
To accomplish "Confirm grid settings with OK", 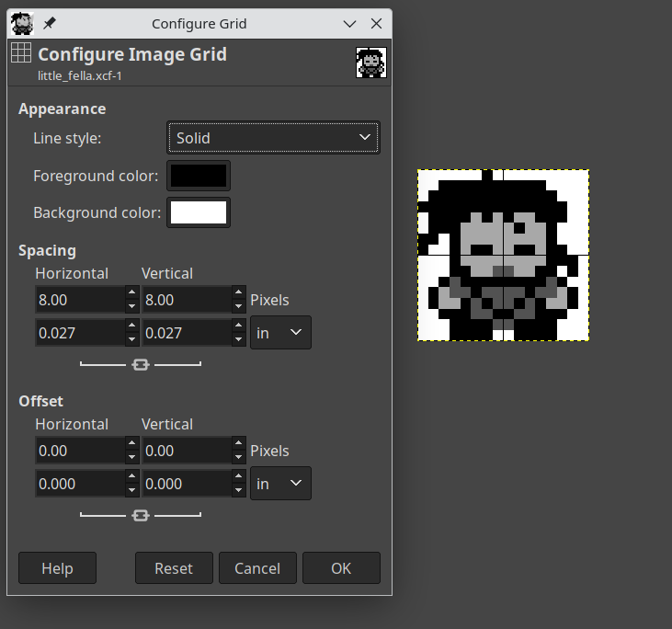I will click(341, 568).
